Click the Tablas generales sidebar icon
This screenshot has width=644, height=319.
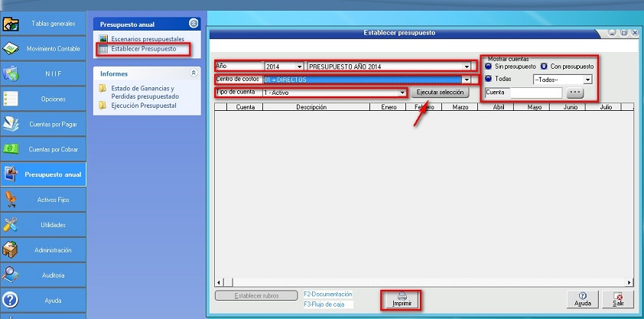(11, 24)
